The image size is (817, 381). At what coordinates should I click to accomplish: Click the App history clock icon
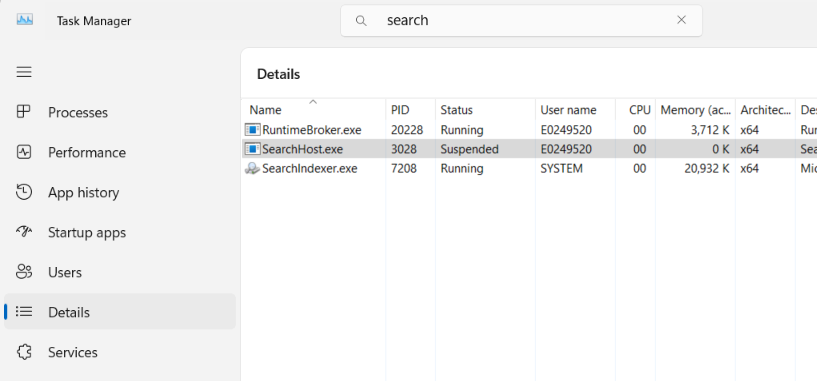coord(24,192)
